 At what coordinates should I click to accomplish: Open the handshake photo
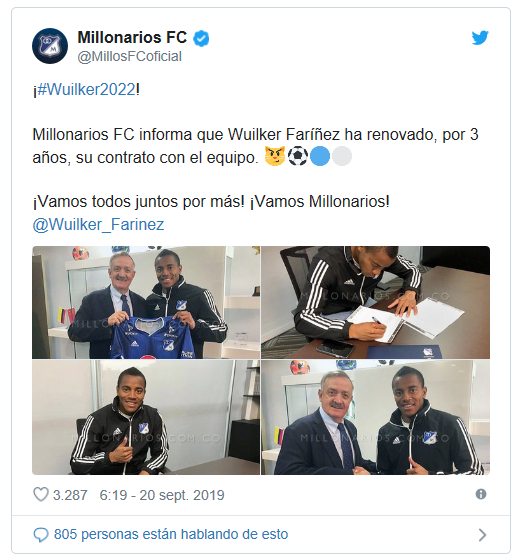pyautogui.click(x=375, y=417)
